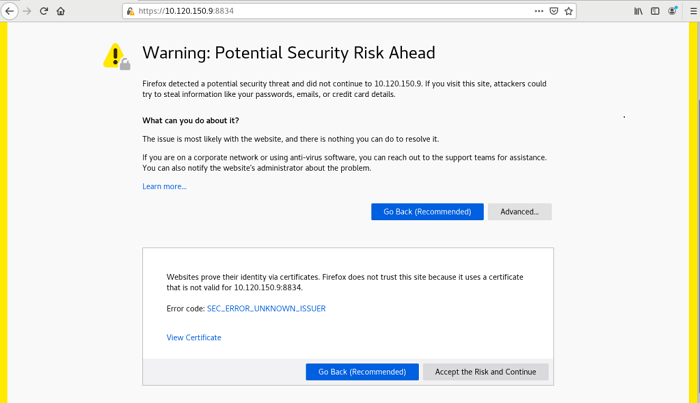
Task: Collapse details with the Advanced button
Action: click(x=519, y=212)
